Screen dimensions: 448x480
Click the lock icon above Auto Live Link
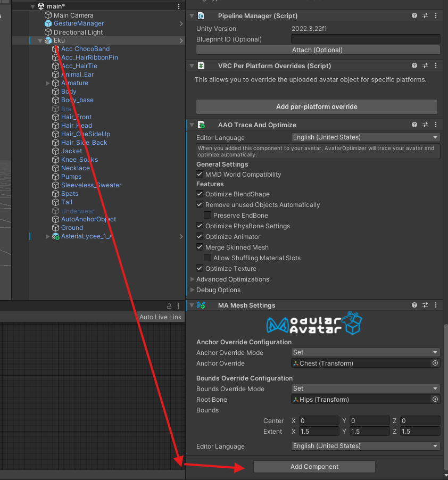tap(169, 306)
